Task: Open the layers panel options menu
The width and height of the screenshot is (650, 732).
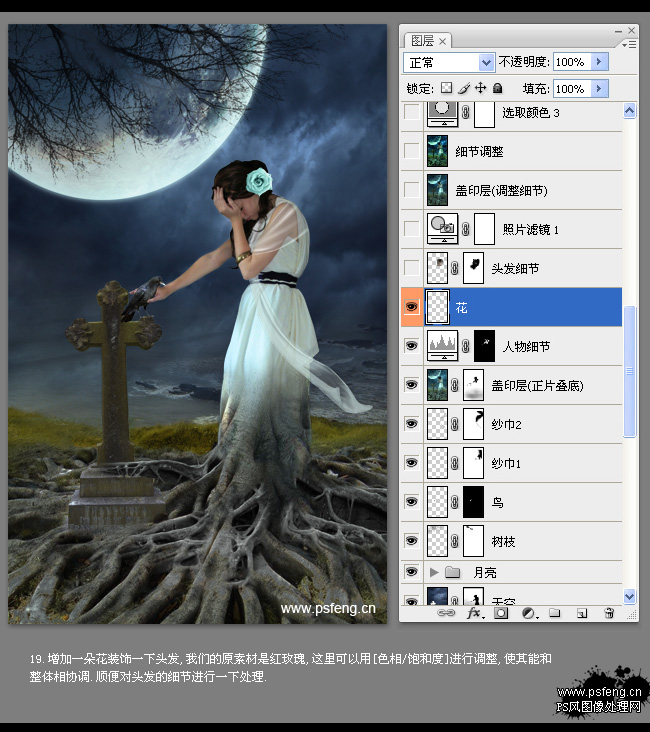Action: [629, 44]
